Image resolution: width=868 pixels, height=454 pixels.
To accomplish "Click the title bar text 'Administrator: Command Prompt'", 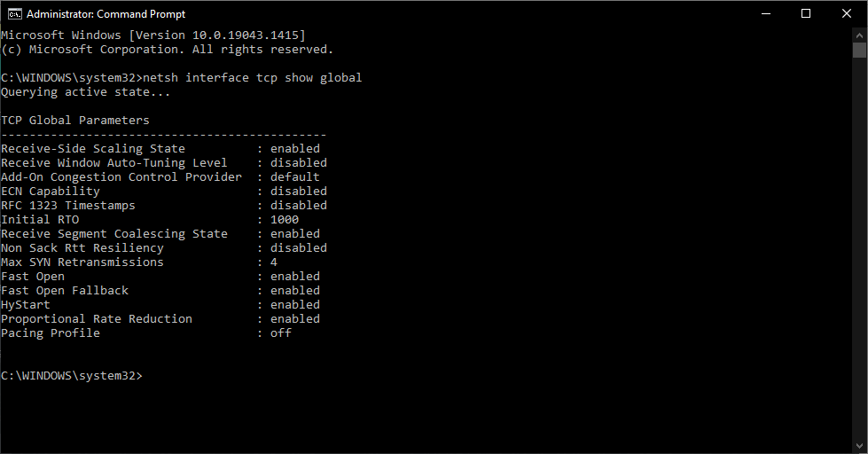I will (106, 14).
